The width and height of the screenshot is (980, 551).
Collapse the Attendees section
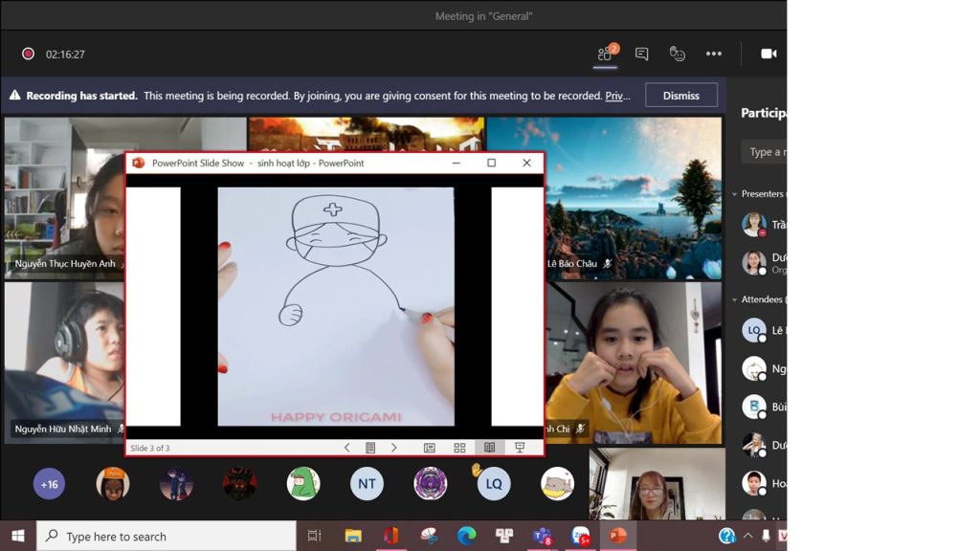point(735,299)
